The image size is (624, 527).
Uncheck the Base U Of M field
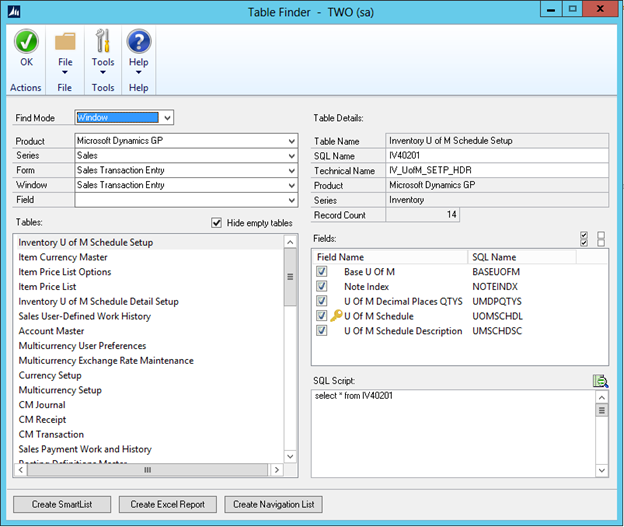pyautogui.click(x=322, y=271)
